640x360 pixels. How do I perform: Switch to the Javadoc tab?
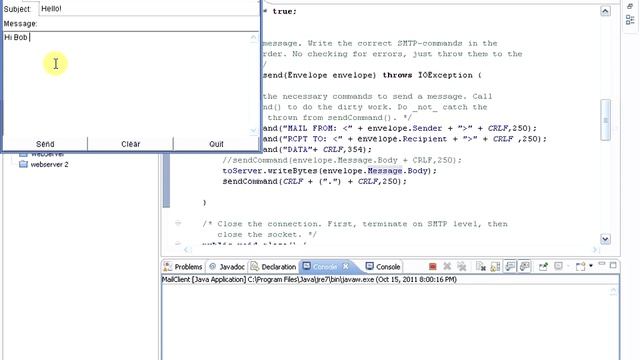coord(227,267)
